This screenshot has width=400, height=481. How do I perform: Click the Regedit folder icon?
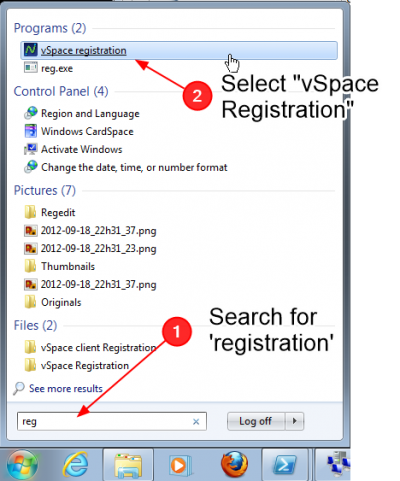(x=30, y=212)
